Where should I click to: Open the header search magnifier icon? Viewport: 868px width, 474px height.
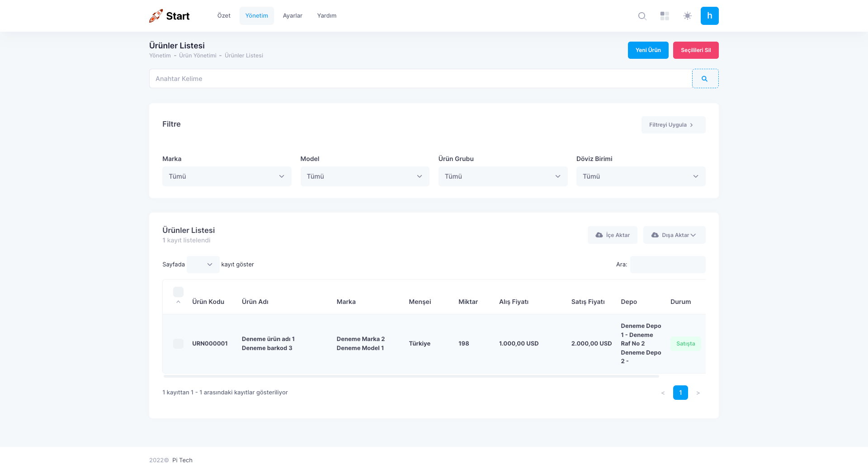tap(642, 16)
